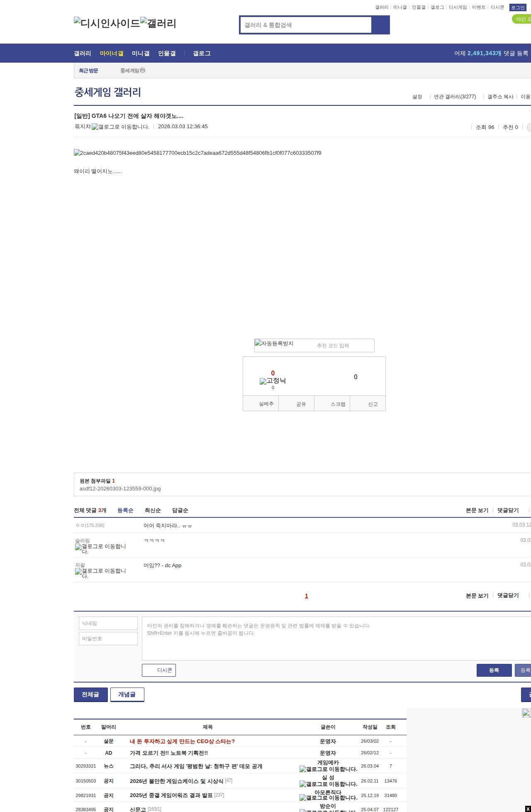Copy gallery address with 갤주소 복사
Viewport: 531px width, 812px height.
(x=500, y=97)
